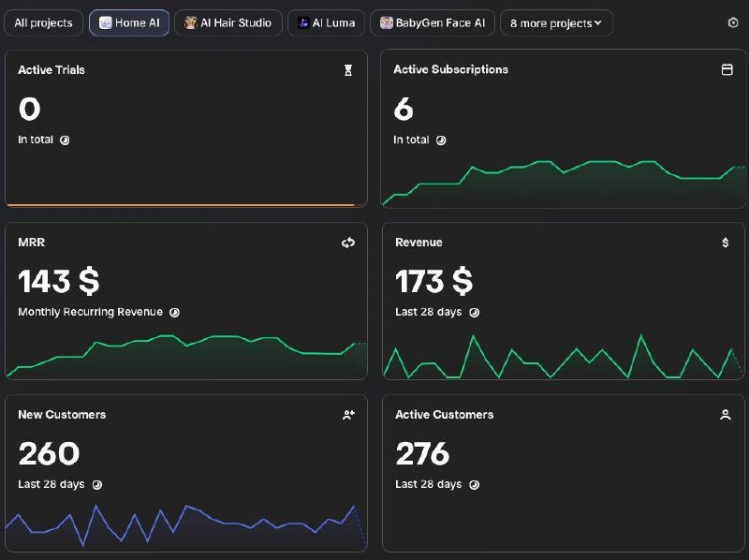Image resolution: width=749 pixels, height=560 pixels.
Task: Click the add-user icon on New Customers
Action: point(348,415)
